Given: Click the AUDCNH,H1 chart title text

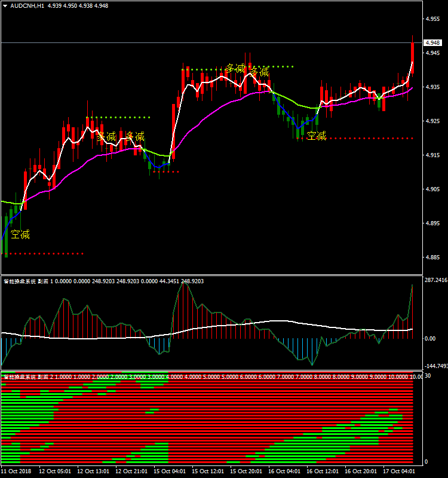Looking at the screenshot, I should tap(27, 5).
